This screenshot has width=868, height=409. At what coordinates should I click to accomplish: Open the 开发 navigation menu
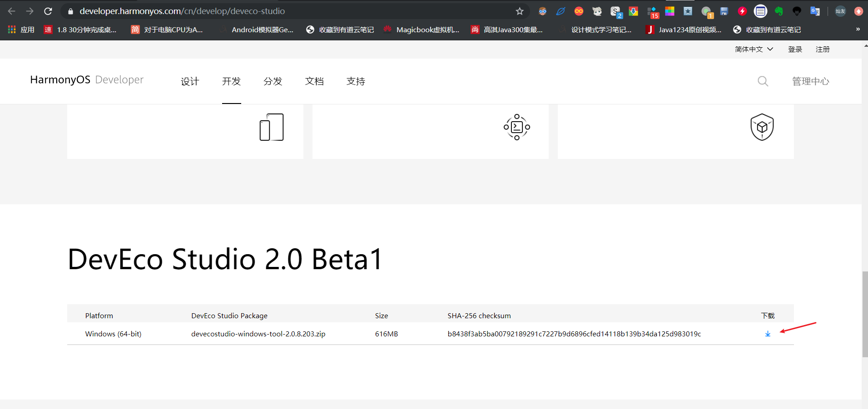231,81
